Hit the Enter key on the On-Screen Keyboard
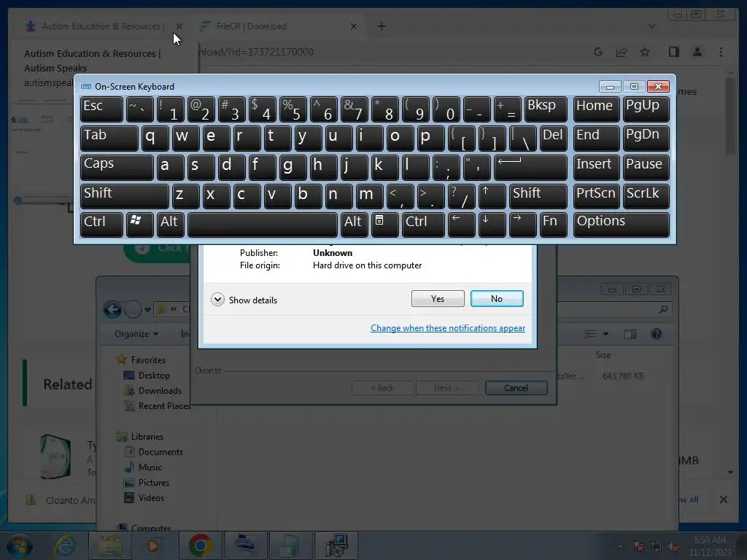This screenshot has height=560, width=747. click(x=531, y=168)
